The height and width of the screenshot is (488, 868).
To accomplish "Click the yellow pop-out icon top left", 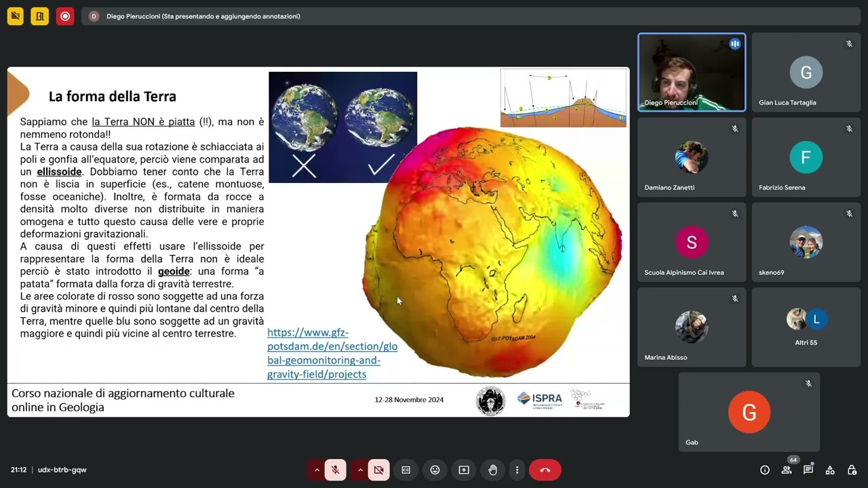I will (15, 16).
